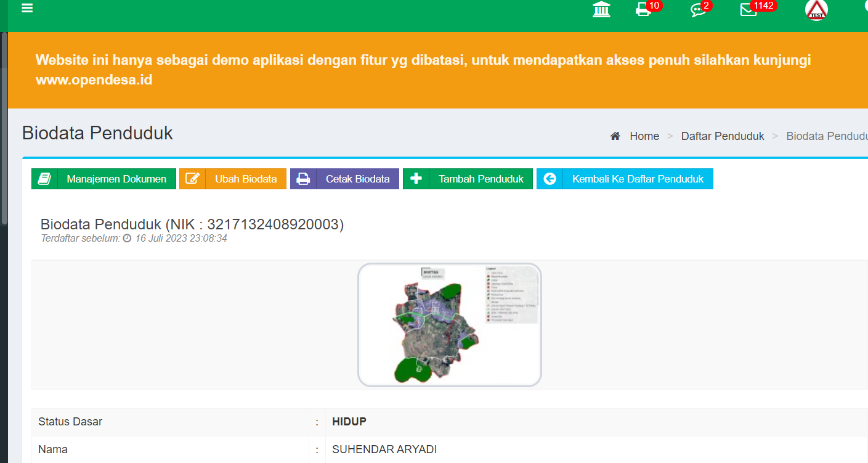
Task: Open Daftar Penduduk from the breadcrumb
Action: point(722,136)
